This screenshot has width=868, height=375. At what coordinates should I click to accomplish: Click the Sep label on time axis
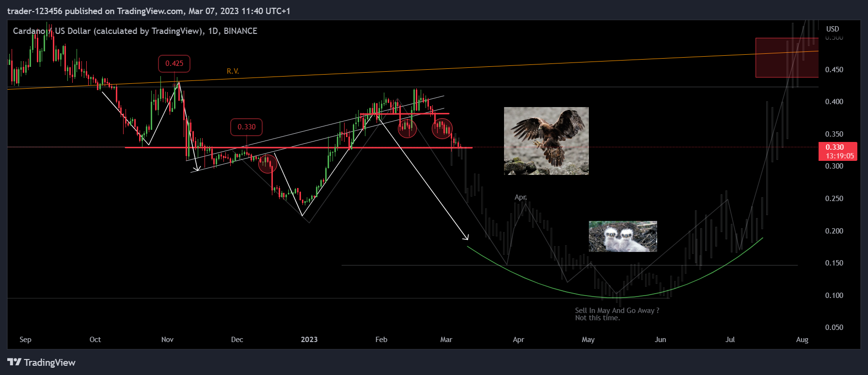[x=25, y=340]
